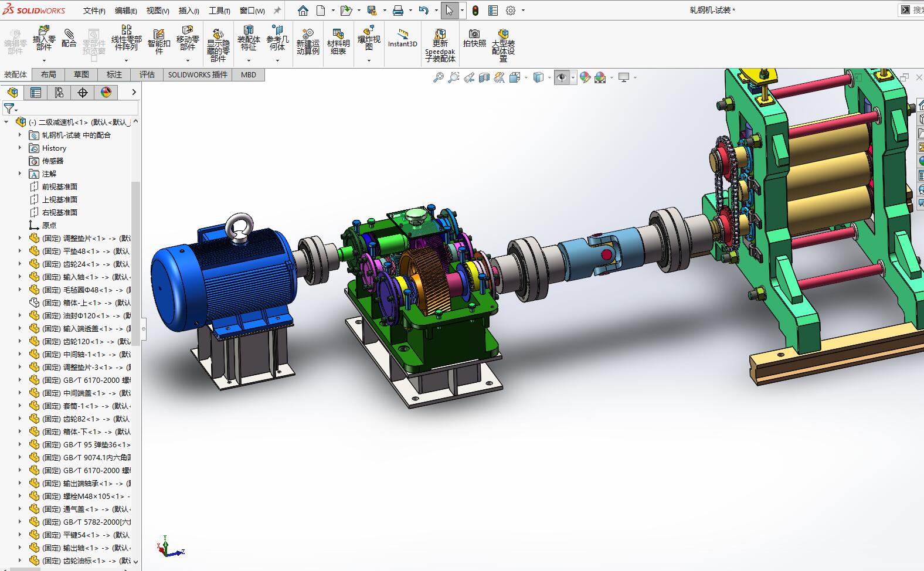Click Reference Geometry (参考几何体) tool
924x571 pixels.
pyautogui.click(x=277, y=38)
